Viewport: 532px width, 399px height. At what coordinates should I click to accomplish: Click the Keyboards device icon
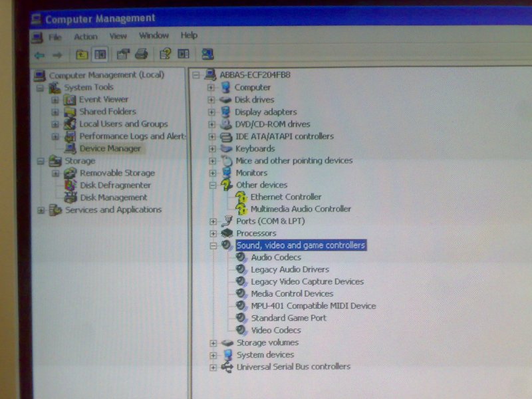[x=226, y=148]
